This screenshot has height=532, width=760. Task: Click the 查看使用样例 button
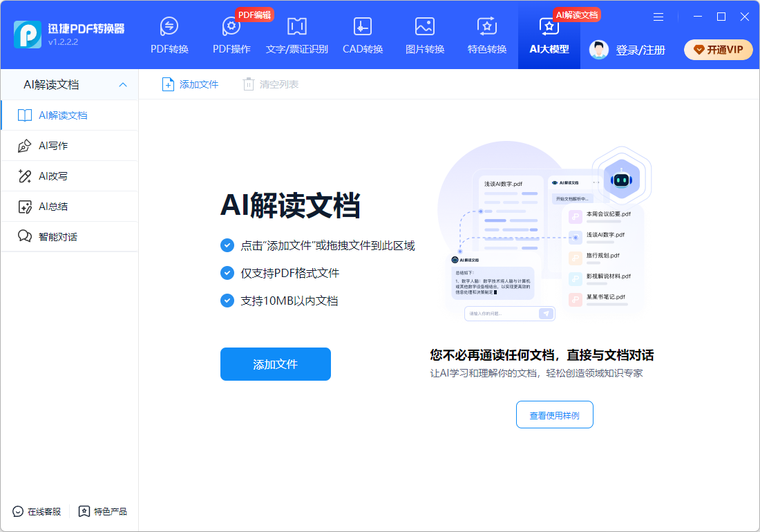click(x=555, y=415)
